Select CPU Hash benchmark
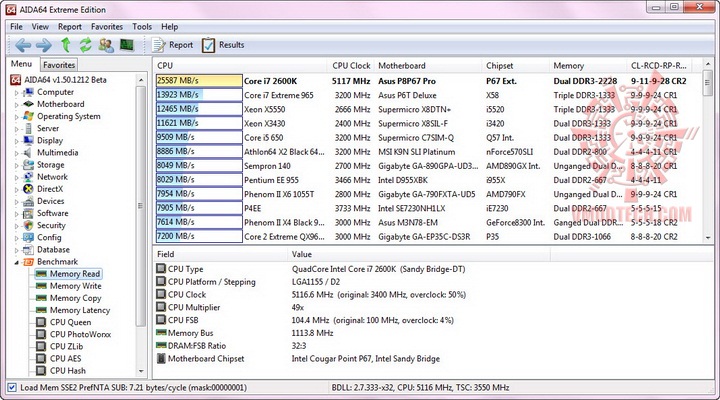 coord(68,371)
